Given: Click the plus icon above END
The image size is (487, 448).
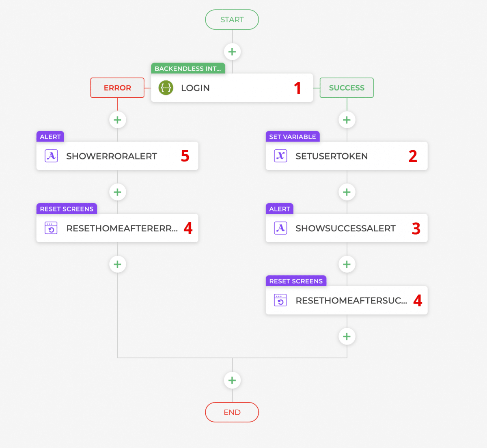Looking at the screenshot, I should click(x=232, y=380).
